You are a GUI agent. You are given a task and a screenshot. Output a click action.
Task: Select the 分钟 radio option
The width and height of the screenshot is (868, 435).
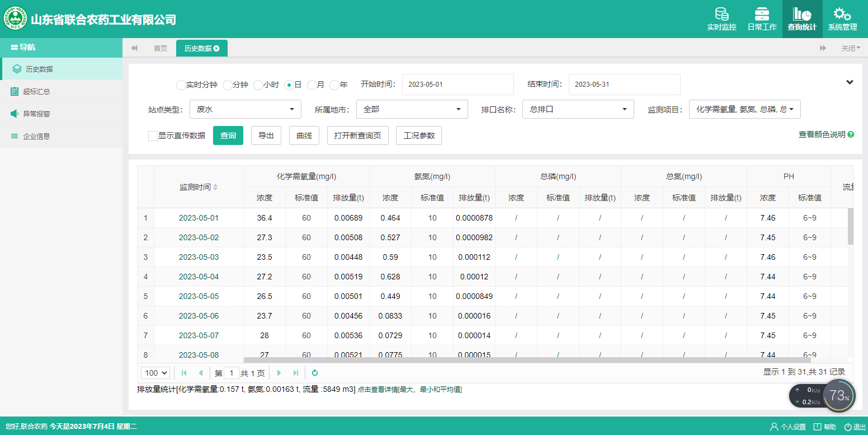[227, 85]
